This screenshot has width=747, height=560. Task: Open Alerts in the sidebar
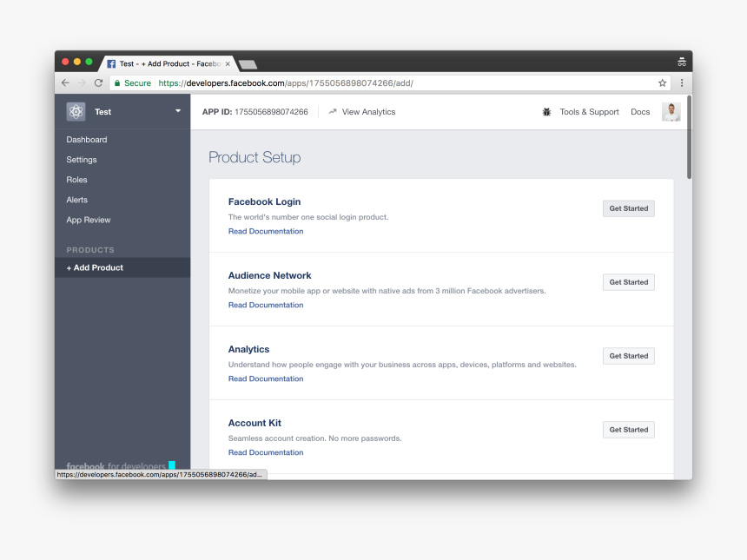(x=76, y=200)
